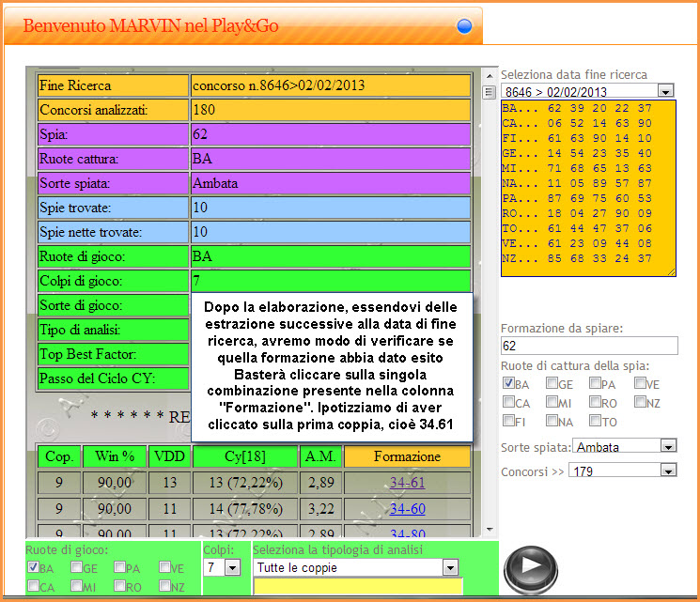Click the Spia value 62 cell

[x=331, y=134]
